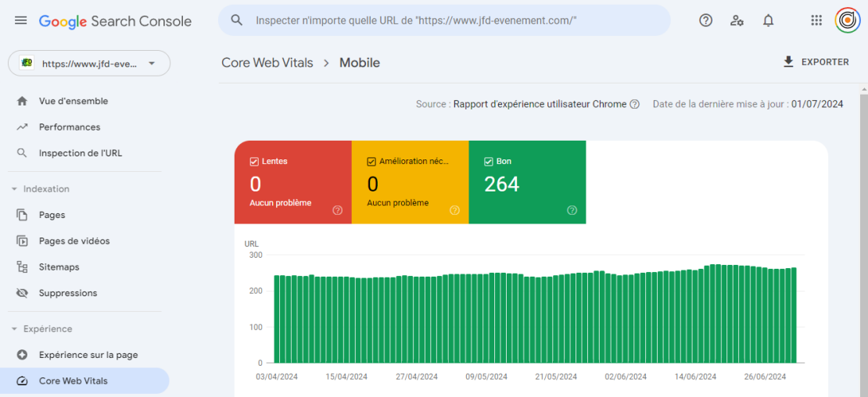Click the EXPORTER button
This screenshot has width=868, height=397.
(816, 62)
